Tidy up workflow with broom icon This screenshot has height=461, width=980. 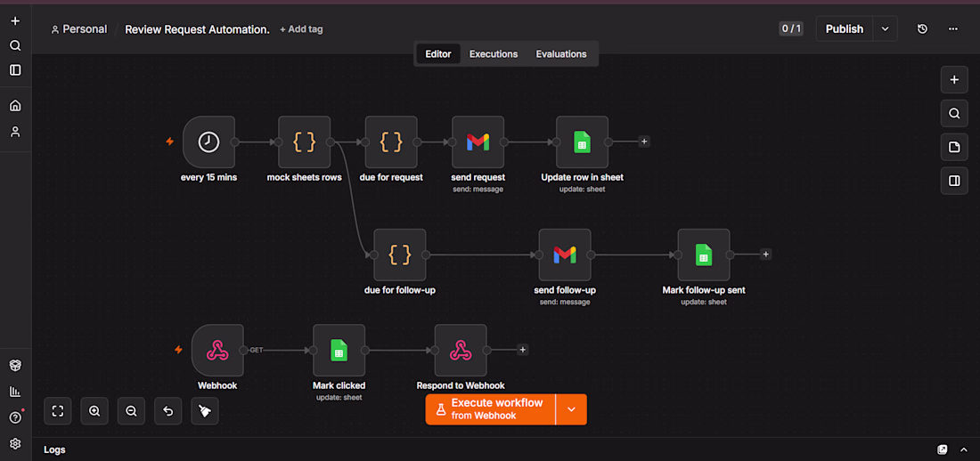click(205, 411)
